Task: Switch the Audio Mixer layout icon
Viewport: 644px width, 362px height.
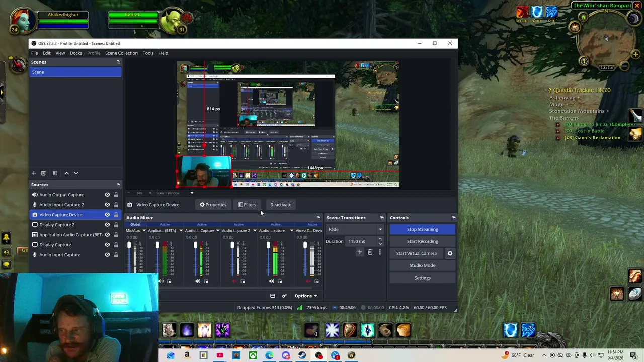Action: pyautogui.click(x=273, y=296)
